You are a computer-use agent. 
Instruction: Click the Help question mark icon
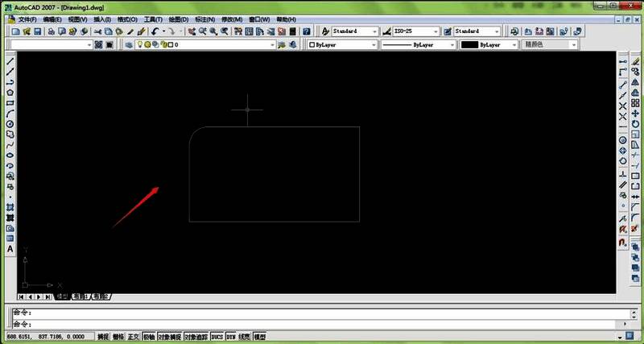(x=306, y=31)
